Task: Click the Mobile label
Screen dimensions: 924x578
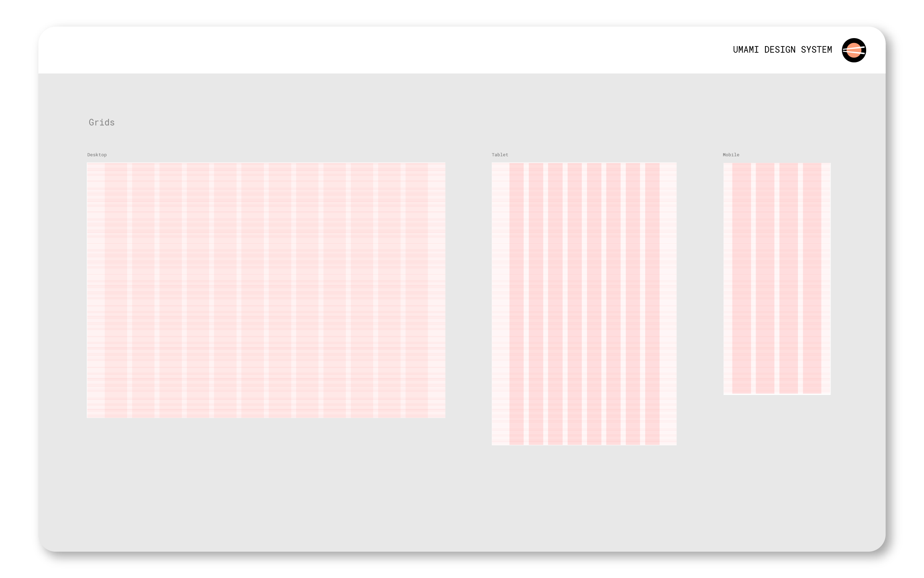Action: pos(731,155)
